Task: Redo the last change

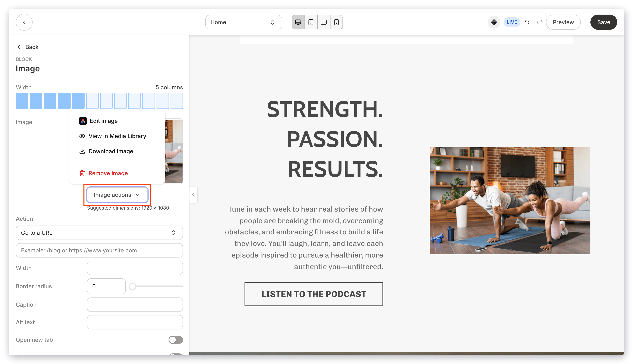Action: 539,22
